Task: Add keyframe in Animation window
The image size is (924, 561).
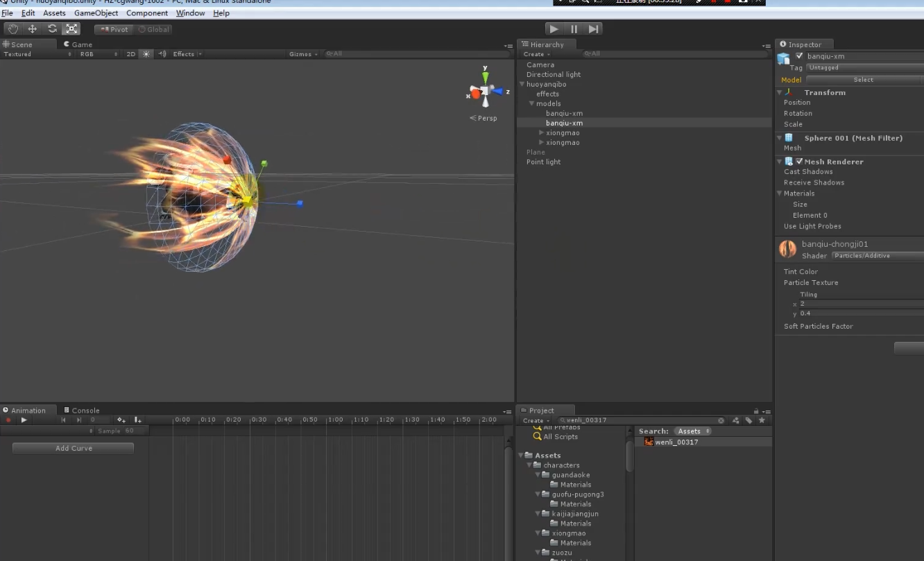Action: tap(121, 420)
